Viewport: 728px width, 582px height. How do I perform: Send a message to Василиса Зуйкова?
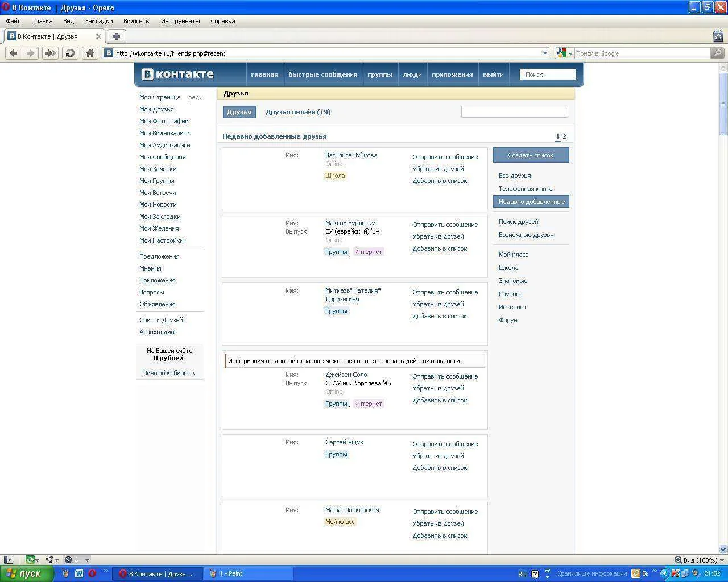tap(445, 157)
